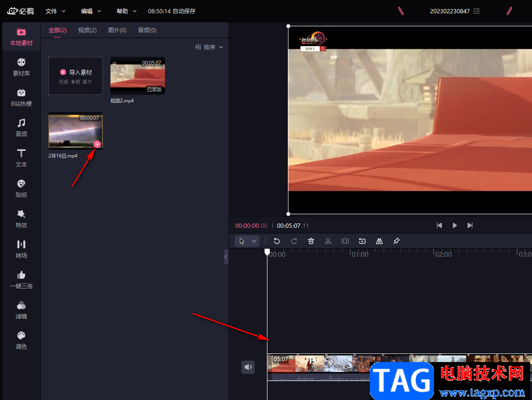
Task: Play the preview video
Action: [455, 225]
